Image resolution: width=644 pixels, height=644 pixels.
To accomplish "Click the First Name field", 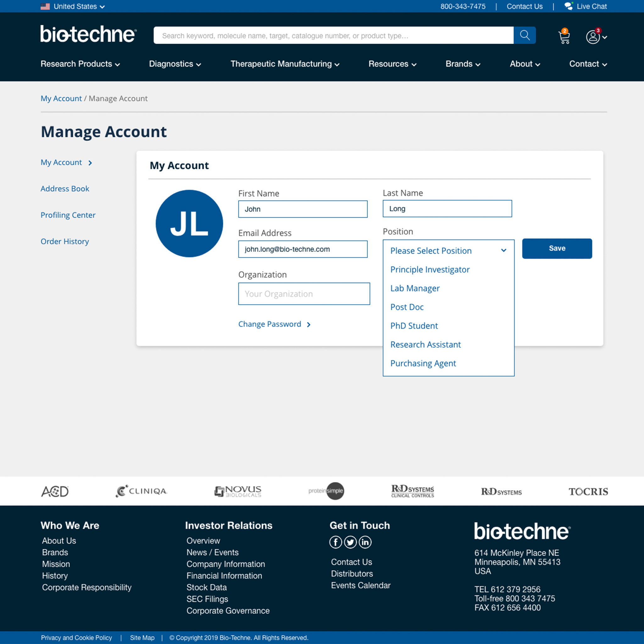I will (x=303, y=209).
